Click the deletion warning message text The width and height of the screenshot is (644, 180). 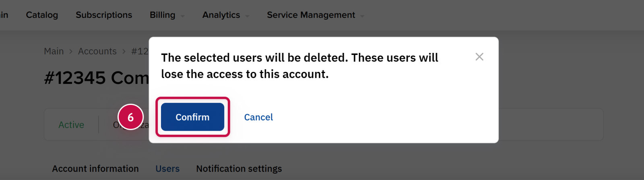[x=299, y=66]
